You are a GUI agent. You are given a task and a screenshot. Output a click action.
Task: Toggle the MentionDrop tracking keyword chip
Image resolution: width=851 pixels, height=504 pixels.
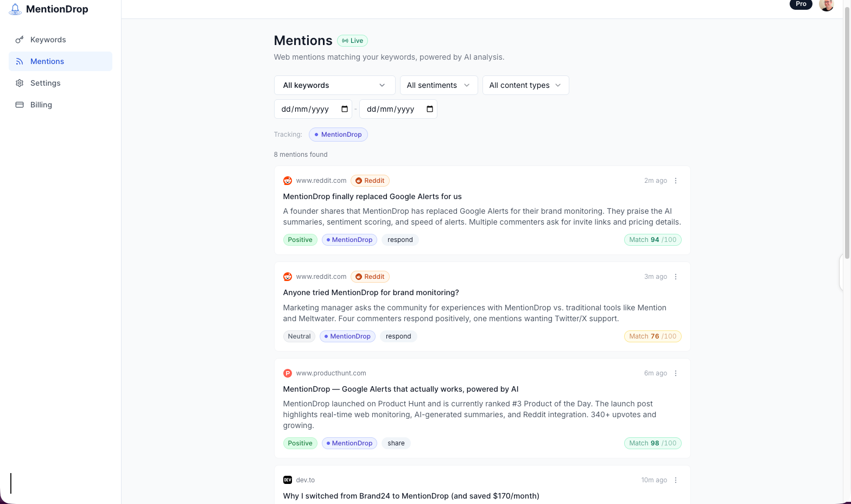pyautogui.click(x=338, y=135)
